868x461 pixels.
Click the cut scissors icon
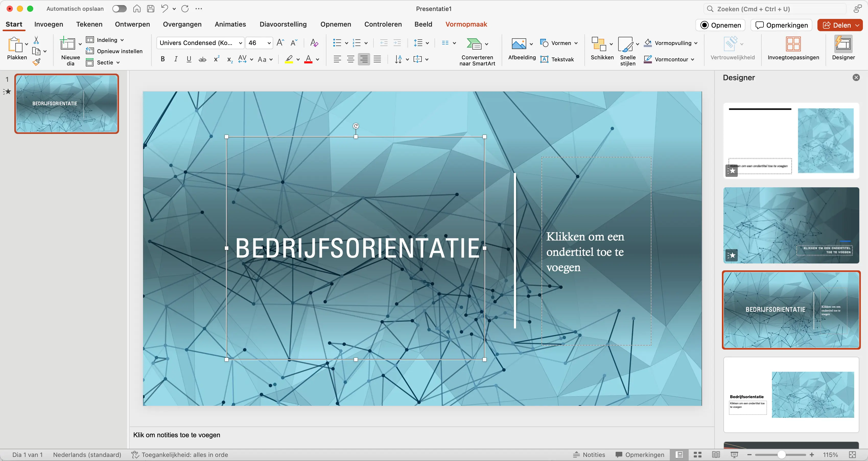click(36, 40)
